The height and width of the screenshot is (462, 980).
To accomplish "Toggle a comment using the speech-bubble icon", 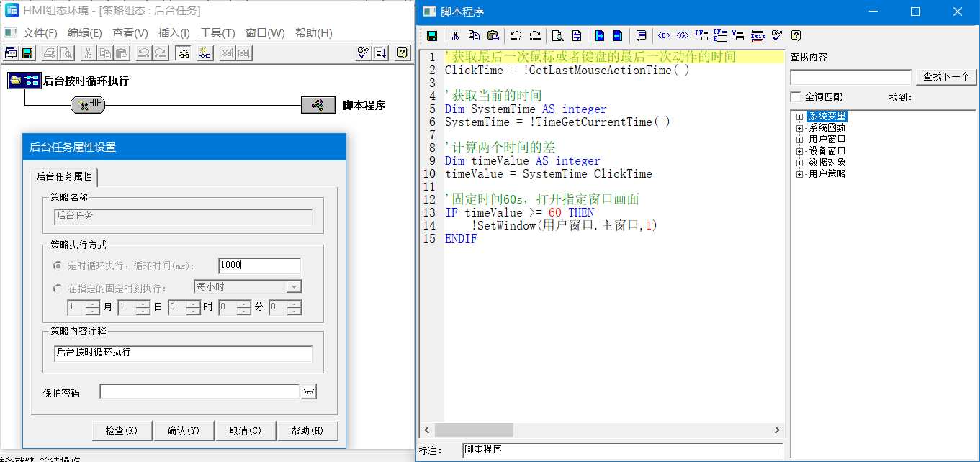I will coord(642,36).
